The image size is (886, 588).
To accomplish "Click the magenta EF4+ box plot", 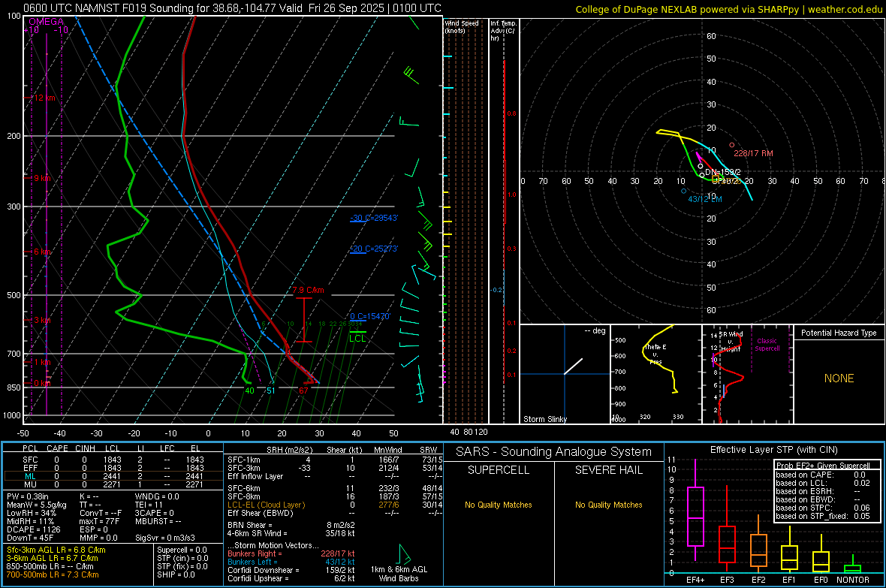I will click(695, 516).
